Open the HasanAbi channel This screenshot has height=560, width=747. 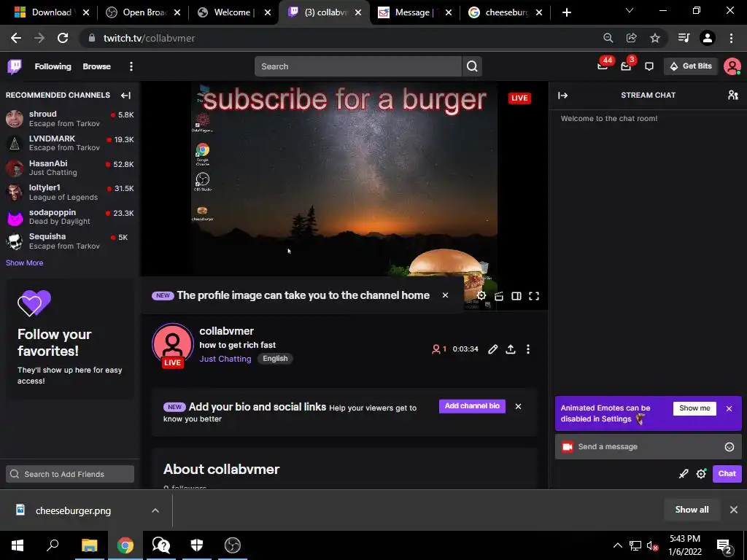point(69,168)
